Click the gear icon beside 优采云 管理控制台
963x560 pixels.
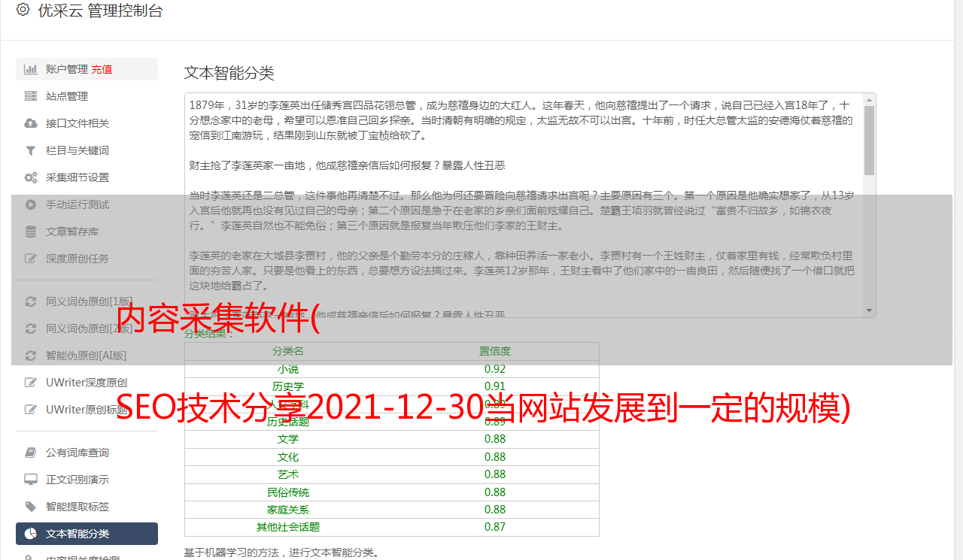(x=23, y=10)
